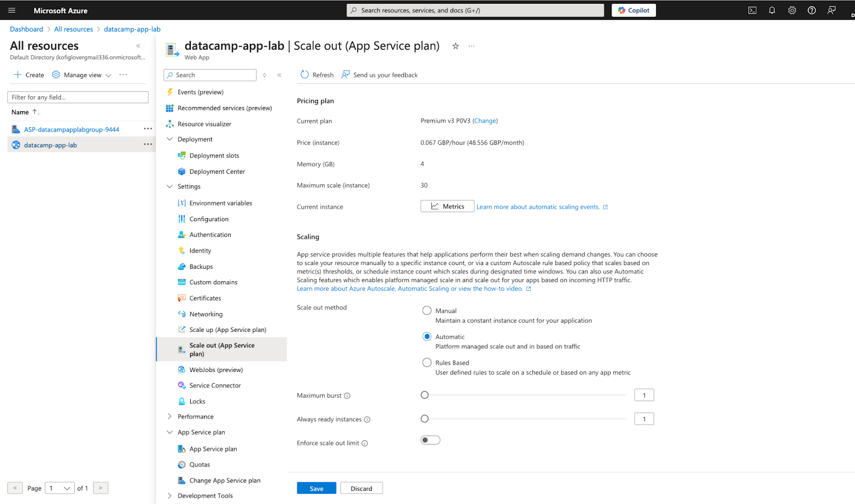Image resolution: width=855 pixels, height=504 pixels.
Task: Go to the previous page of resources
Action: [x=15, y=488]
